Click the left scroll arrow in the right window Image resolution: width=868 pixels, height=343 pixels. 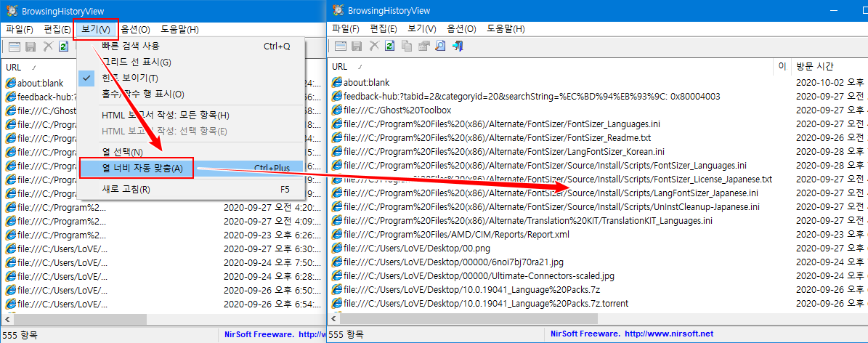click(333, 318)
